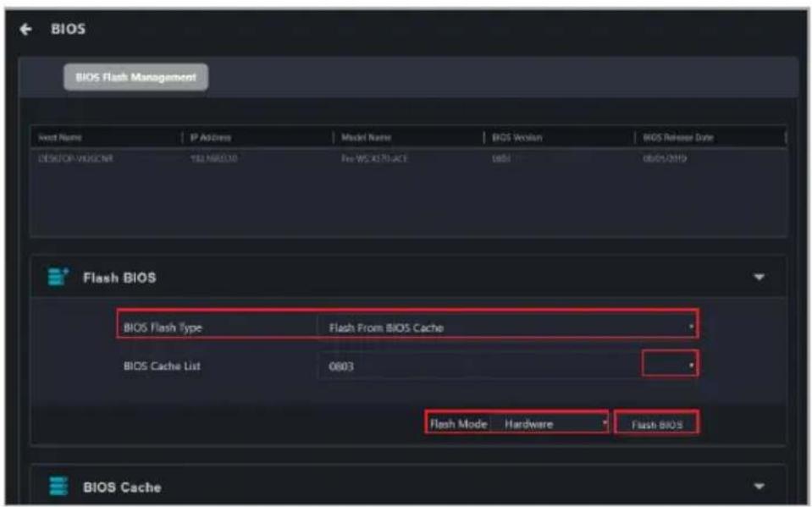The width and height of the screenshot is (812, 507).
Task: Click the BIOS Cache section icon
Action: (58, 487)
